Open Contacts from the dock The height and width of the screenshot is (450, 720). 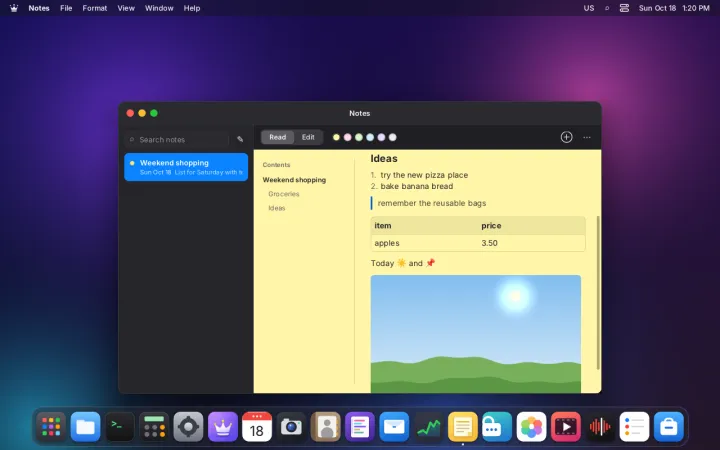326,427
